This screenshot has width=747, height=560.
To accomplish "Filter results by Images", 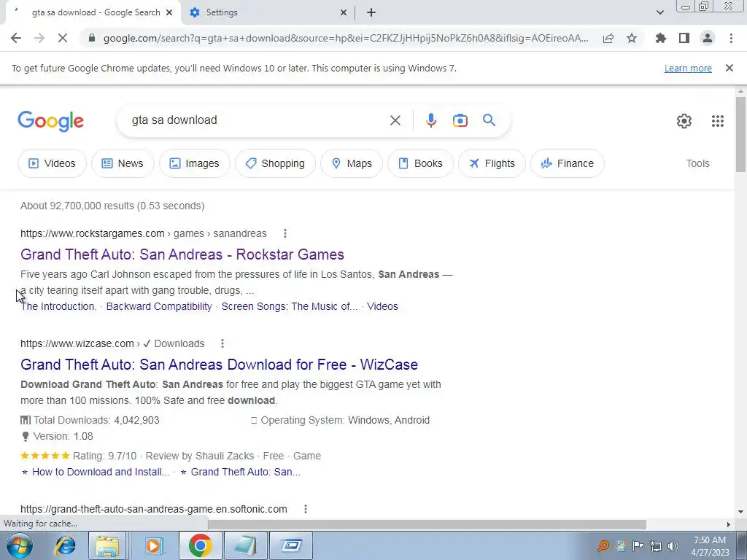I will click(194, 163).
